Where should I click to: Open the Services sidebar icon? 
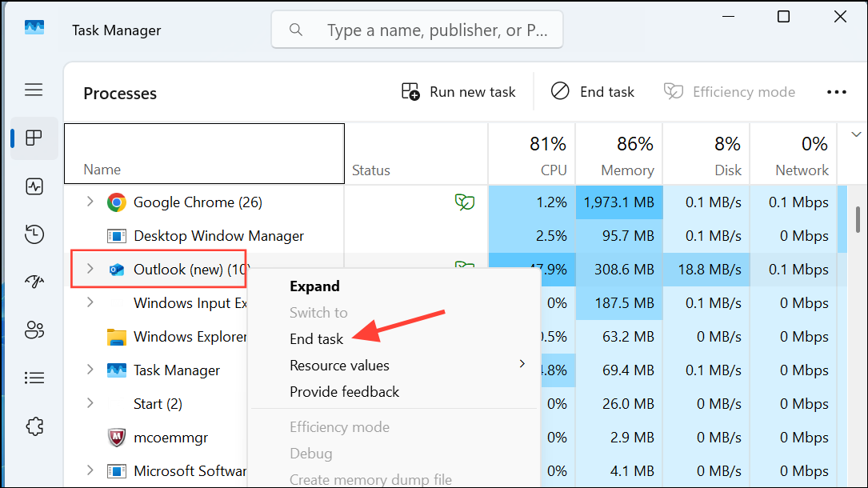tap(34, 426)
